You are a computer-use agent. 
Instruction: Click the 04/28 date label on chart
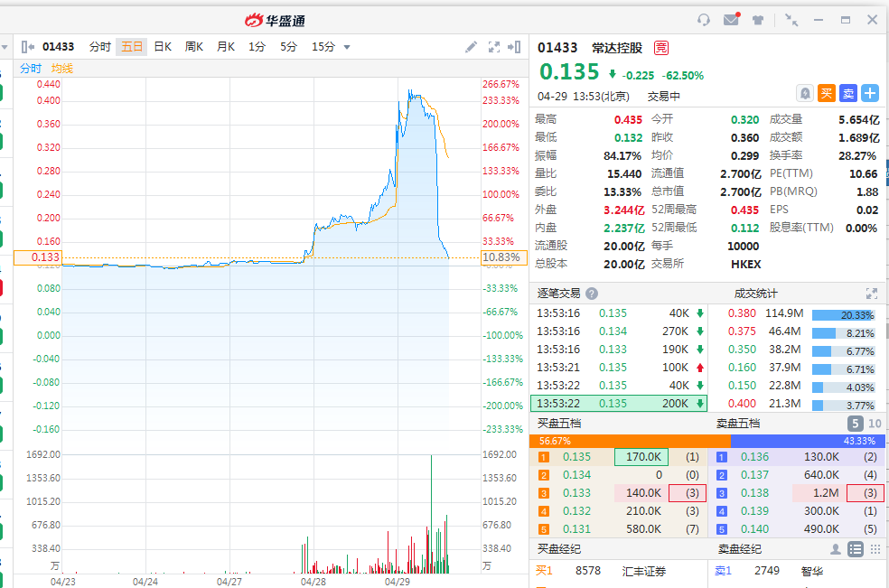[313, 582]
